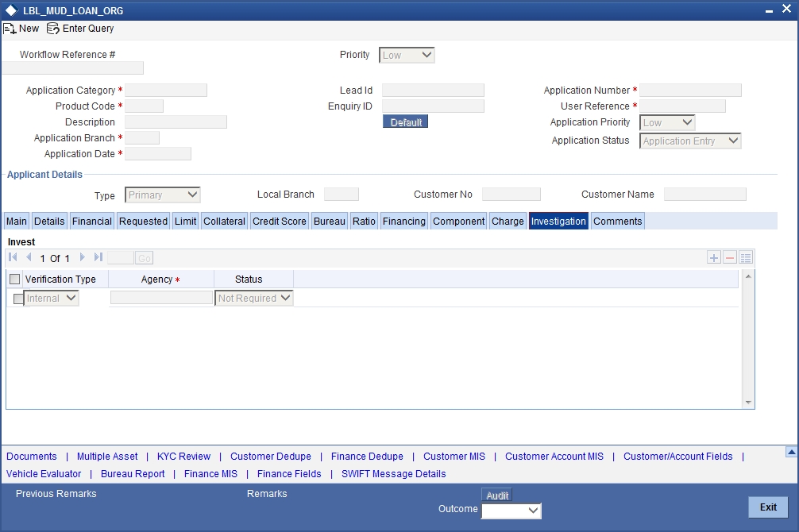Open the applicant Type dropdown

163,195
